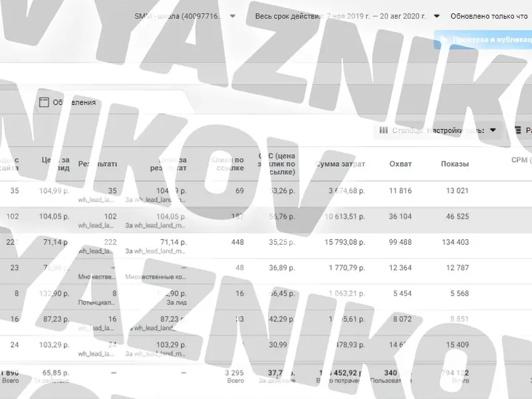
Task: Click the Обновлено только что status text
Action: click(489, 16)
